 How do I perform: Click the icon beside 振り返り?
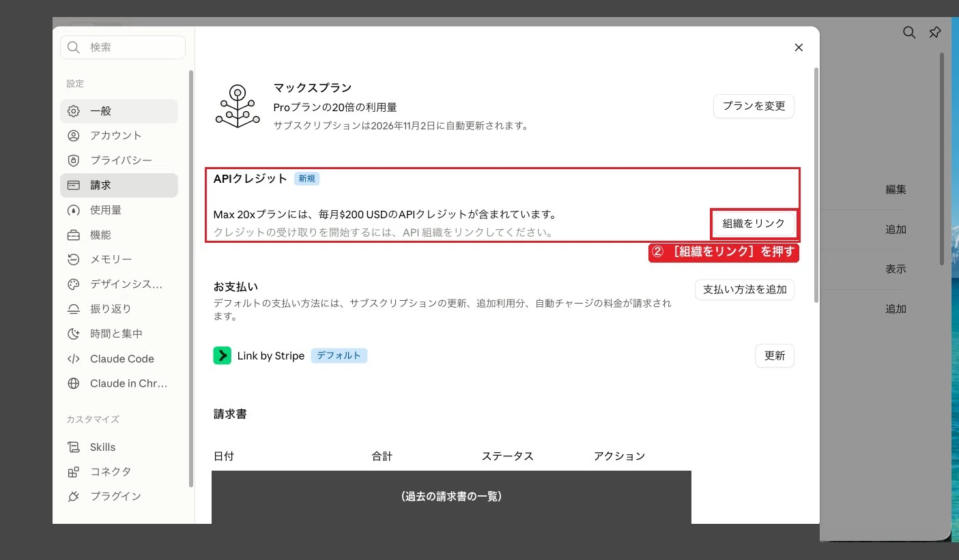pyautogui.click(x=74, y=309)
